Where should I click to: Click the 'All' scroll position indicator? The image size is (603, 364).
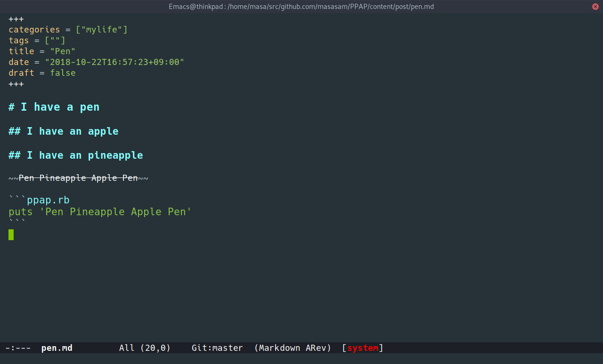pos(127,348)
